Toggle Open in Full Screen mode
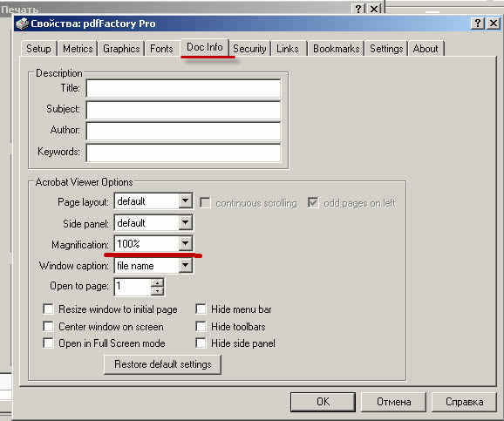 (x=48, y=343)
